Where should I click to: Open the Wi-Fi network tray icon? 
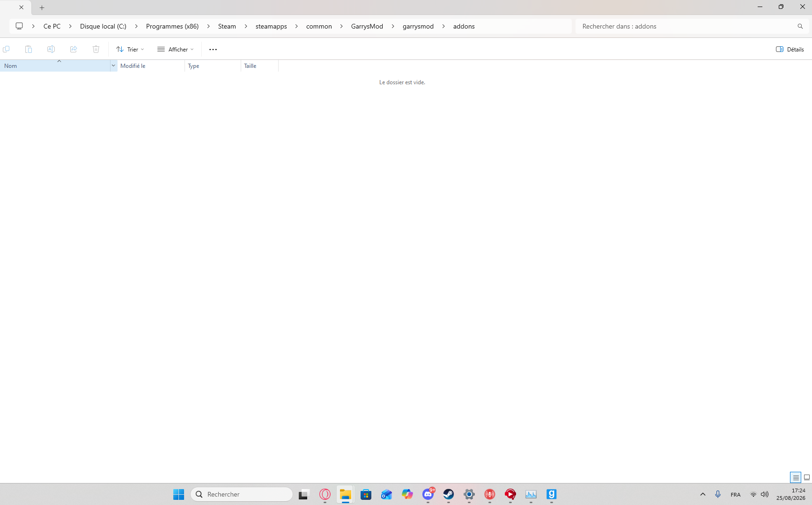[753, 494]
